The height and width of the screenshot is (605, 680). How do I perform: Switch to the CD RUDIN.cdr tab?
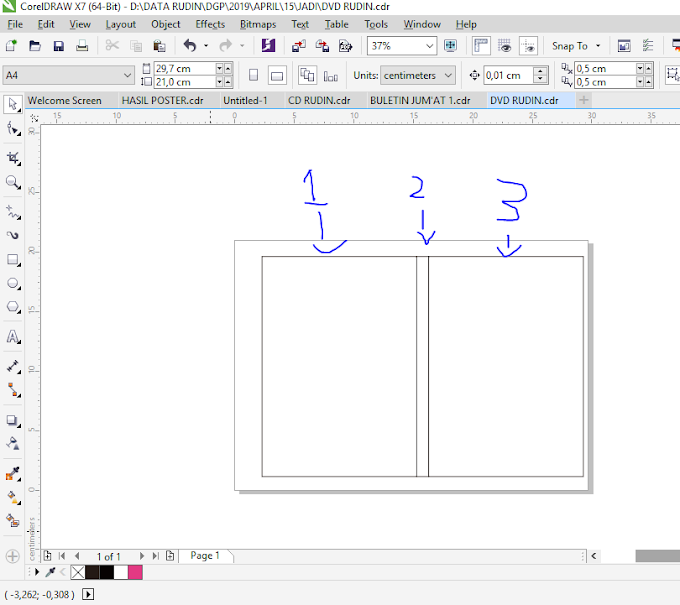319,101
